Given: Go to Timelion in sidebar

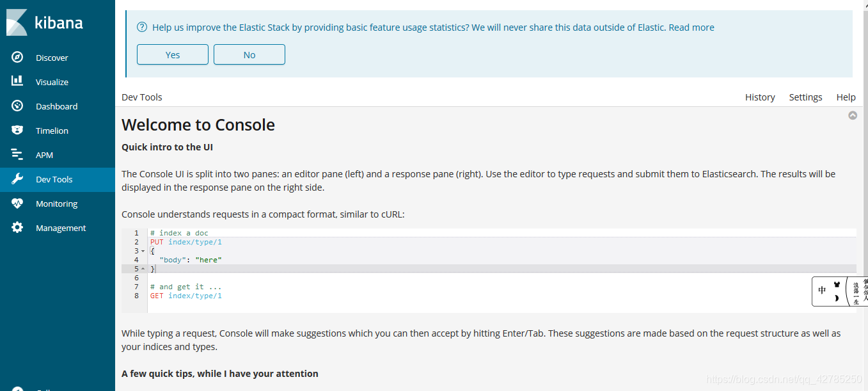Looking at the screenshot, I should [x=52, y=131].
